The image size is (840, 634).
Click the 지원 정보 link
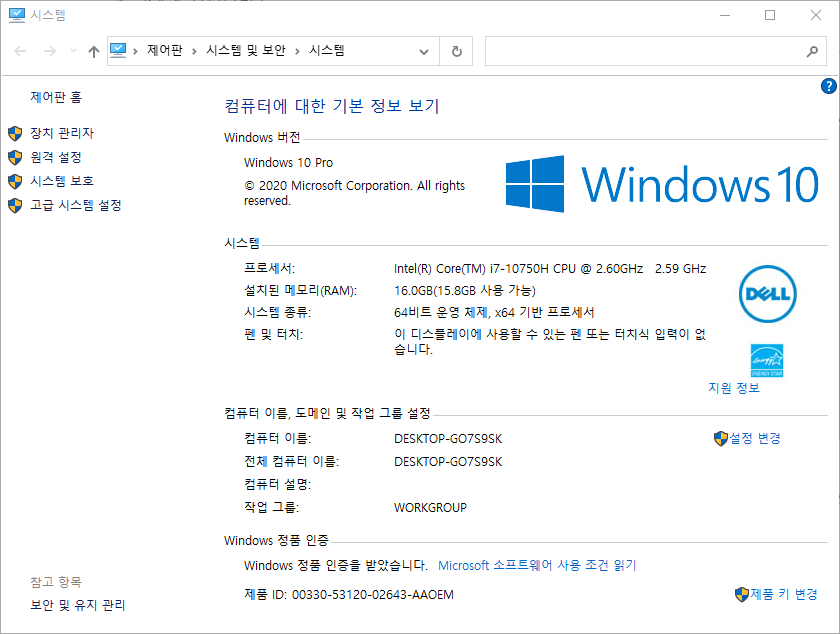(x=734, y=387)
